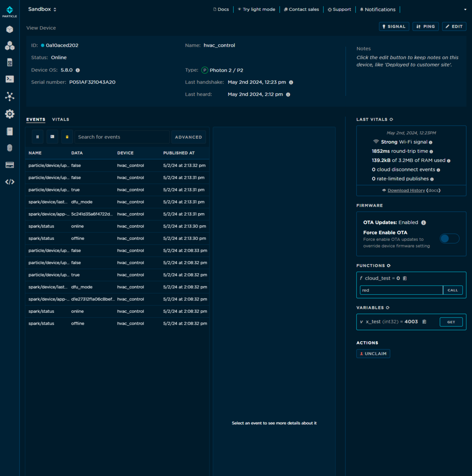Click GET for the x_test variable
Screen dimensions: 472x476
pyautogui.click(x=451, y=322)
